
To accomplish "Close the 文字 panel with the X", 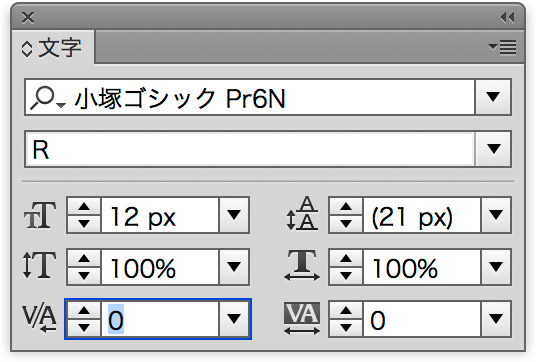I will [28, 17].
